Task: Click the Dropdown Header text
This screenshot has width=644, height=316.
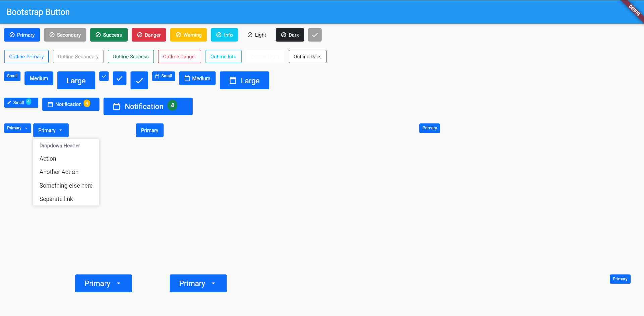Action: 60,146
